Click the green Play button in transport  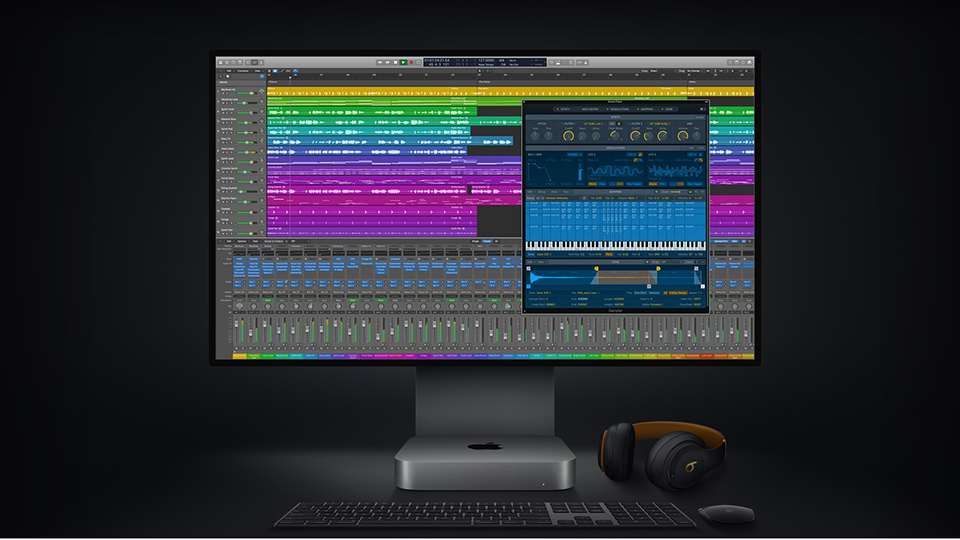404,62
